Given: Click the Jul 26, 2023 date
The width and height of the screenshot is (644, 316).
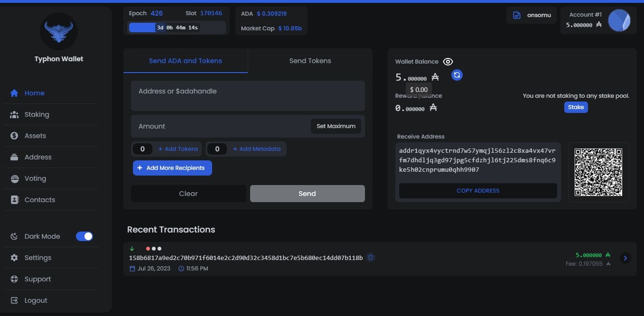Looking at the screenshot, I should pyautogui.click(x=154, y=269).
